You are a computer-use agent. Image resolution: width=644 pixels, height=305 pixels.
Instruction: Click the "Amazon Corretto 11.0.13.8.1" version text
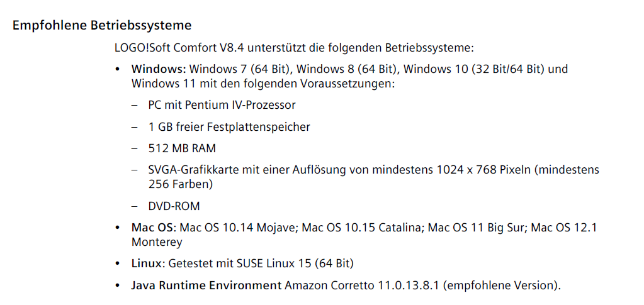pos(361,286)
